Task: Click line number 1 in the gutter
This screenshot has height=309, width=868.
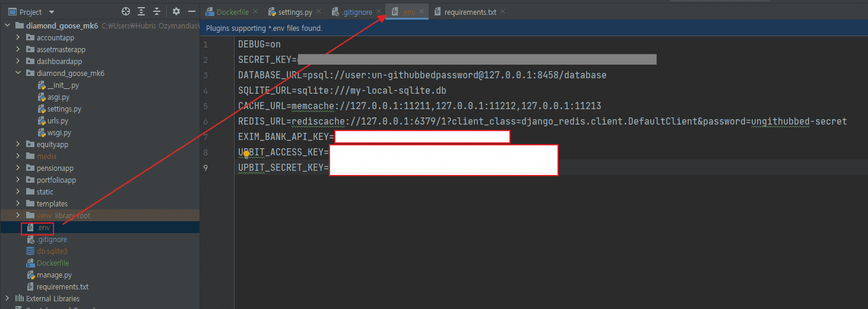Action: tap(205, 44)
